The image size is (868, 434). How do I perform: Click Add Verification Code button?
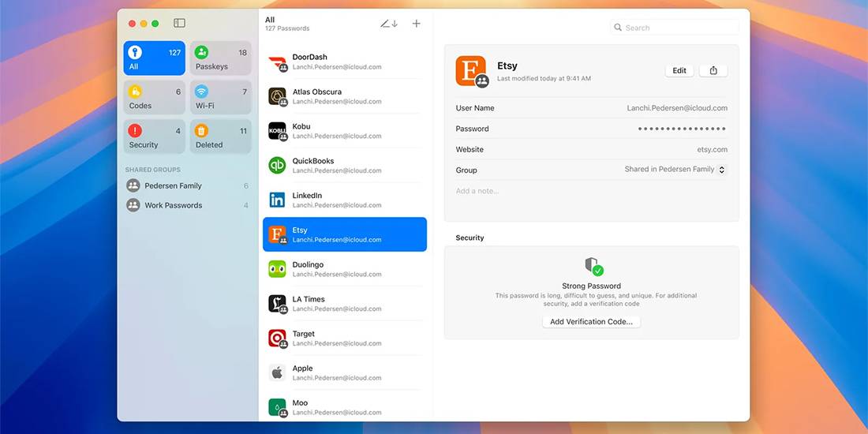coord(591,322)
